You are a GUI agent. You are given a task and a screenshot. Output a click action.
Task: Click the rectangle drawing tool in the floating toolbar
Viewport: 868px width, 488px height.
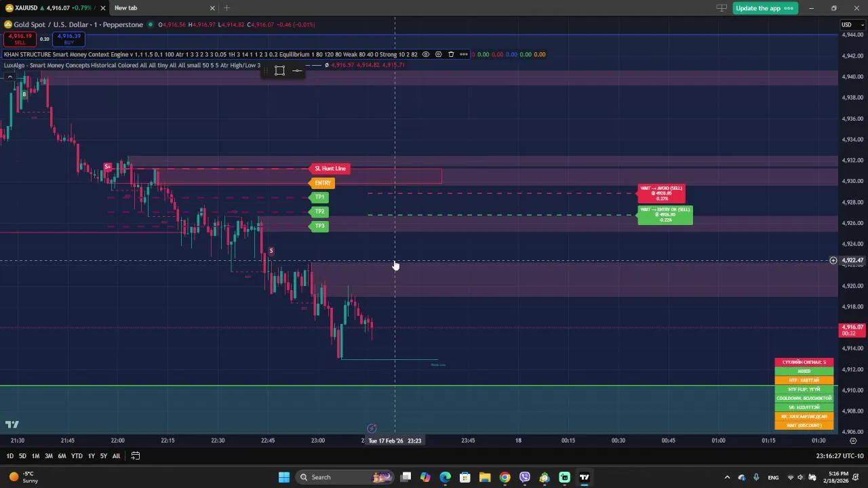tap(280, 70)
